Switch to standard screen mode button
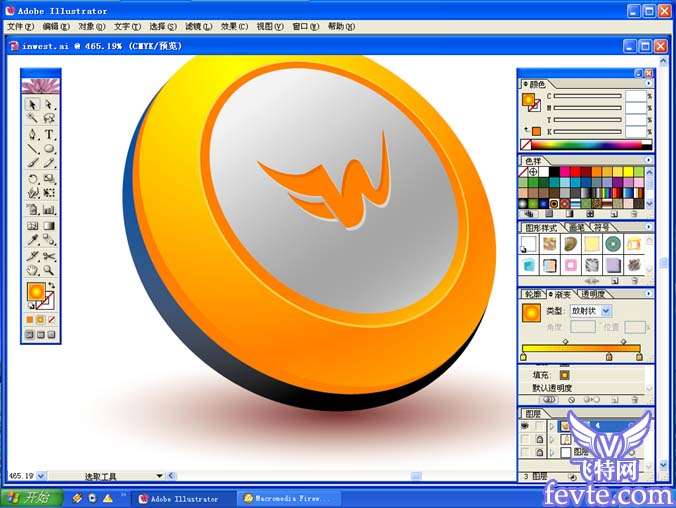Image resolution: width=676 pixels, height=508 pixels. click(29, 334)
